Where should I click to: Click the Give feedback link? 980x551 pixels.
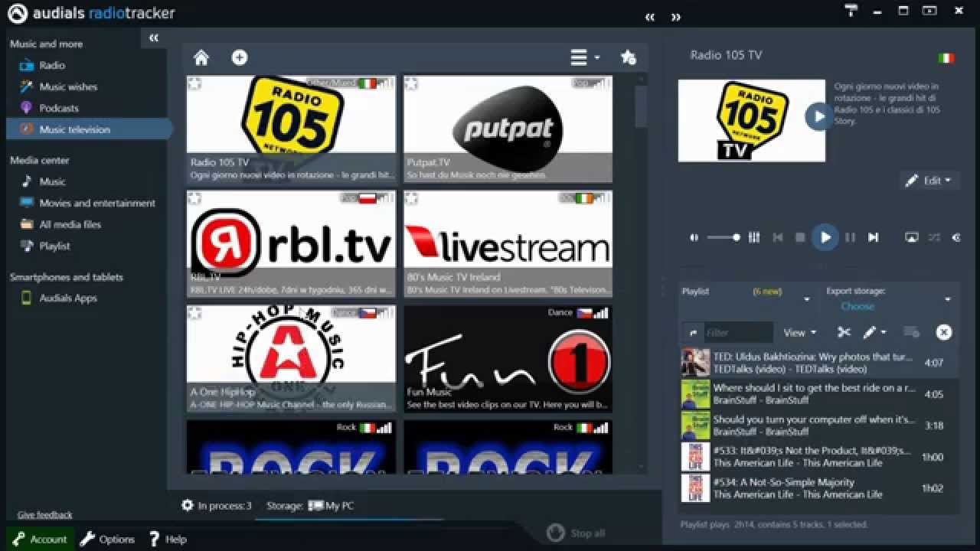tap(45, 515)
